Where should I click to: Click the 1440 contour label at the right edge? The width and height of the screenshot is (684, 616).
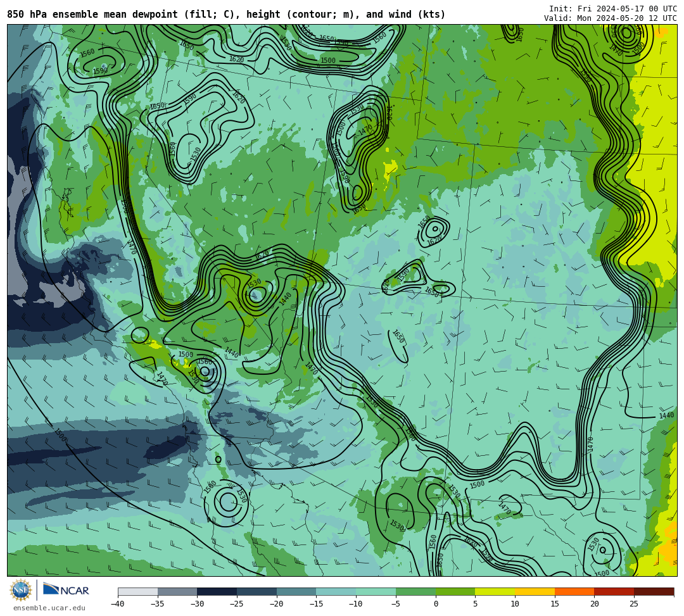[666, 415]
